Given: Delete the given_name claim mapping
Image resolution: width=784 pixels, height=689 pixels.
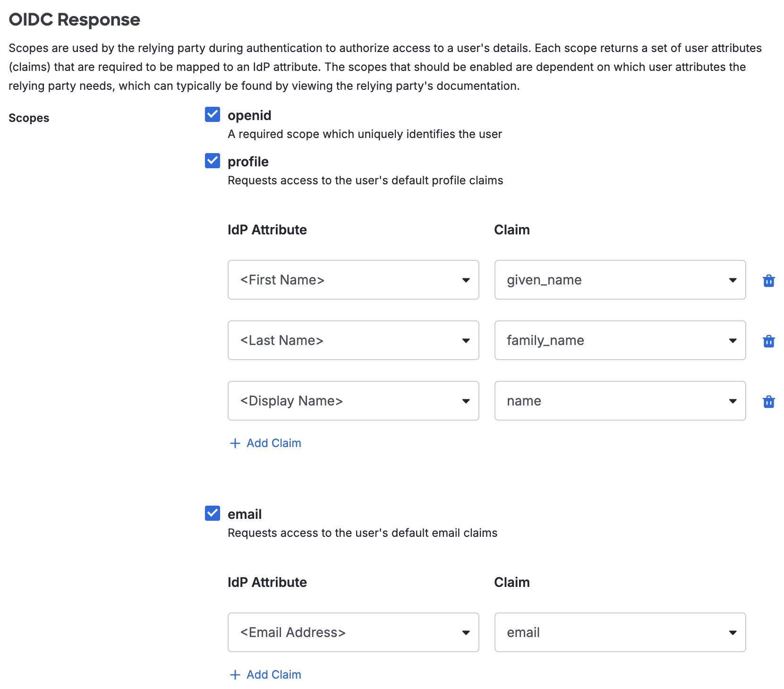Looking at the screenshot, I should coord(769,280).
